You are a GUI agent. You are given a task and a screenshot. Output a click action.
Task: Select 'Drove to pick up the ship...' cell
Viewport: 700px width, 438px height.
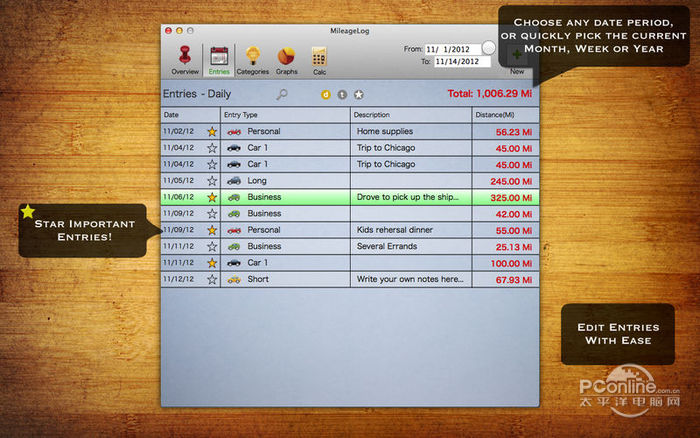pos(411,197)
